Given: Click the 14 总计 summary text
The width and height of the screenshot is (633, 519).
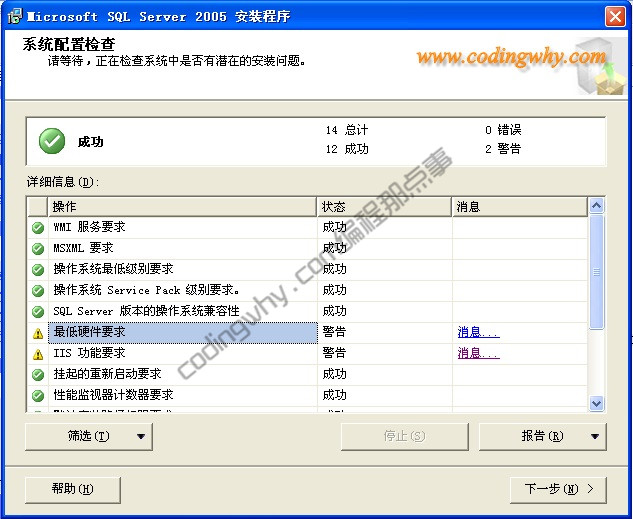Looking at the screenshot, I should (x=347, y=130).
